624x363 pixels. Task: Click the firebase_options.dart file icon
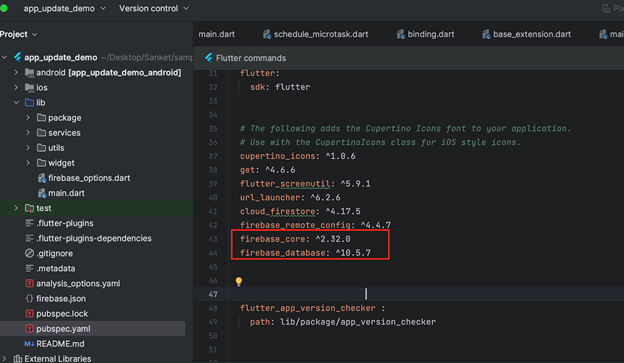[42, 178]
